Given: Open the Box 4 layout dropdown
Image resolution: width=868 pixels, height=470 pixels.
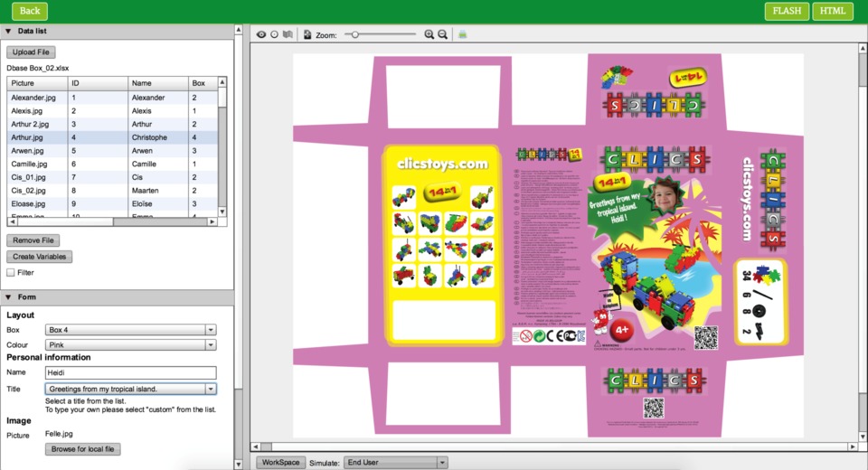Looking at the screenshot, I should coord(130,329).
